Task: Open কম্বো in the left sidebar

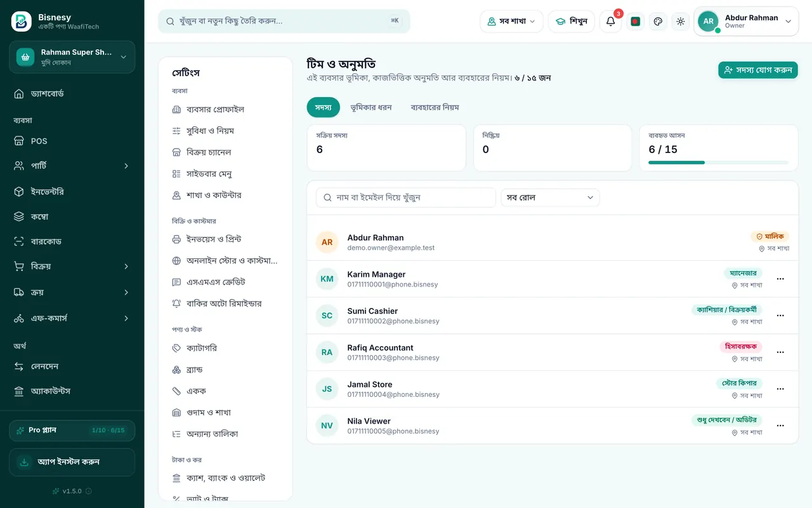Action: tap(72, 217)
